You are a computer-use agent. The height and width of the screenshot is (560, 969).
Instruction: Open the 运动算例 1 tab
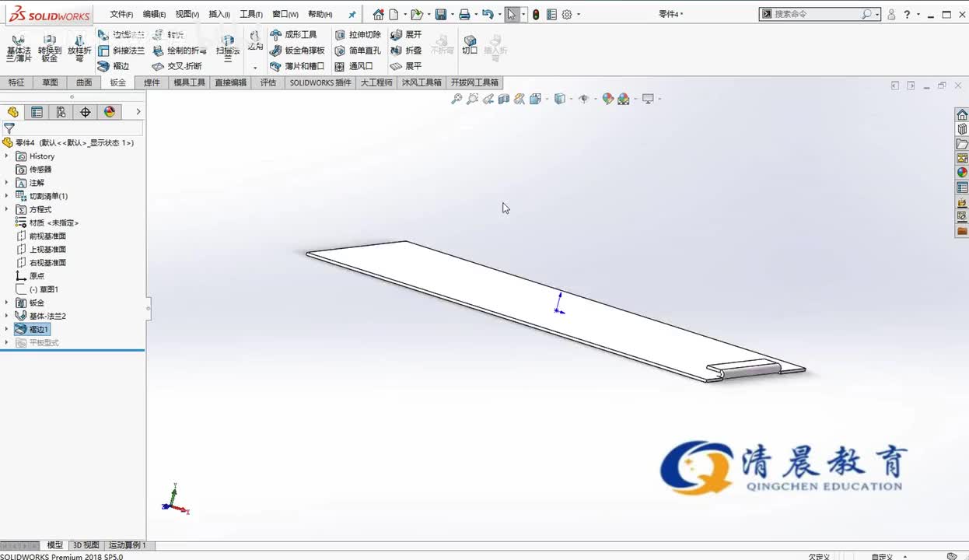(x=128, y=545)
